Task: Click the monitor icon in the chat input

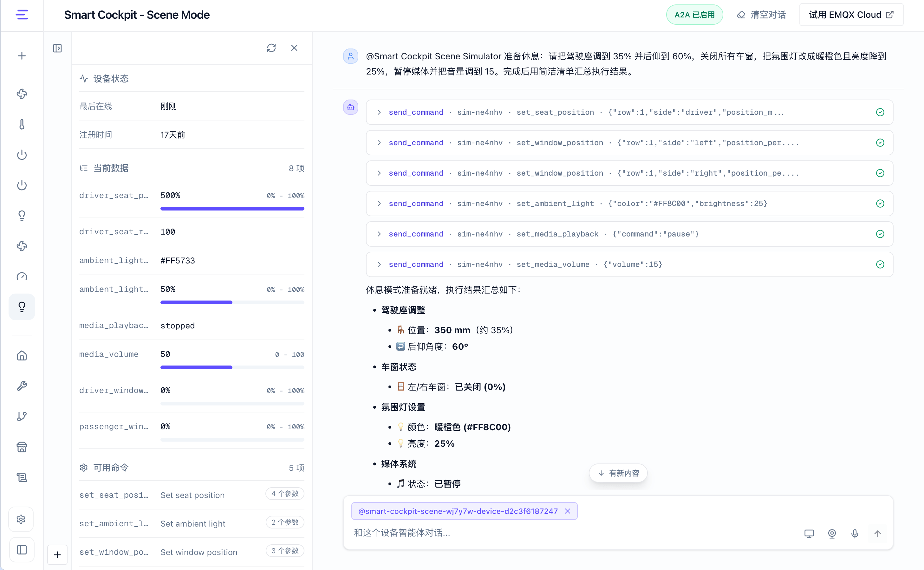Action: coord(809,534)
